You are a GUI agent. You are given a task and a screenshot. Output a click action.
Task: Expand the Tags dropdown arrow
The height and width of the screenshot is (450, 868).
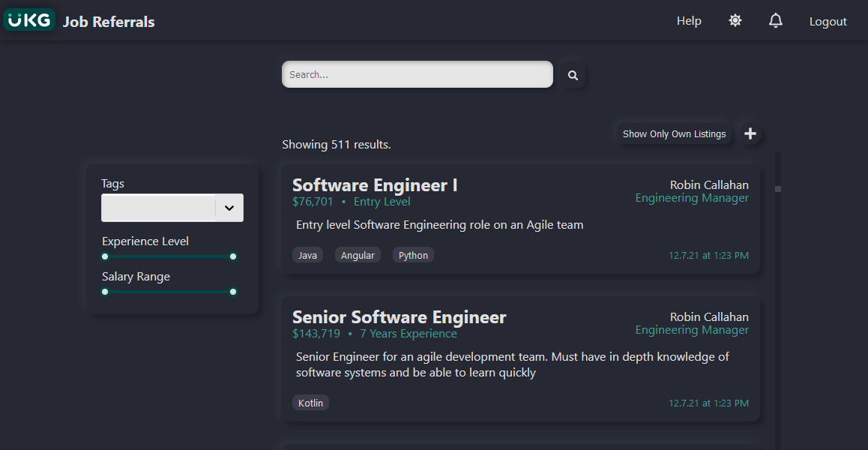pos(229,208)
